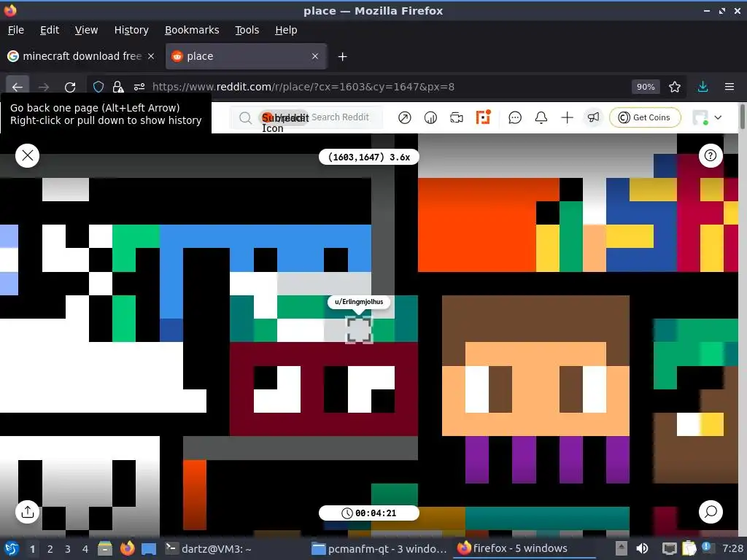Open the taskbar start menu icon
Viewport: 747px width, 560px height.
coord(12,548)
